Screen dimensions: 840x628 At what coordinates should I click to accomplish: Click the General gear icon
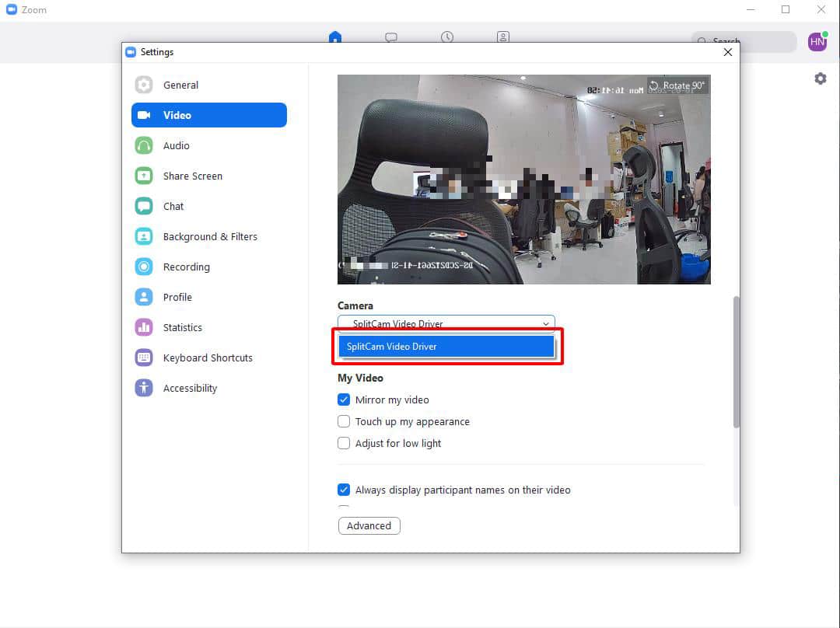click(144, 85)
